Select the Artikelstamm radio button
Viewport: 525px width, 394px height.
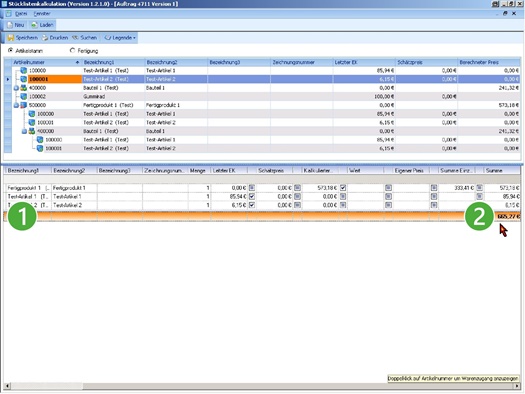[x=10, y=51]
